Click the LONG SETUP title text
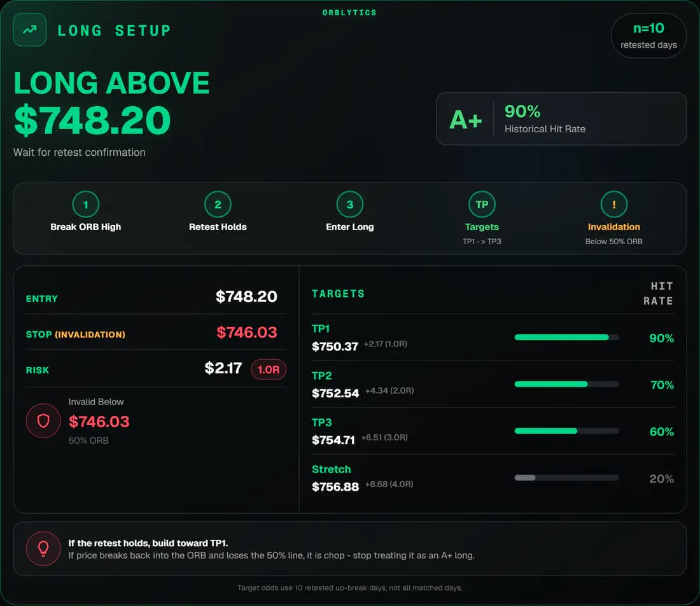The image size is (700, 606). click(x=115, y=31)
